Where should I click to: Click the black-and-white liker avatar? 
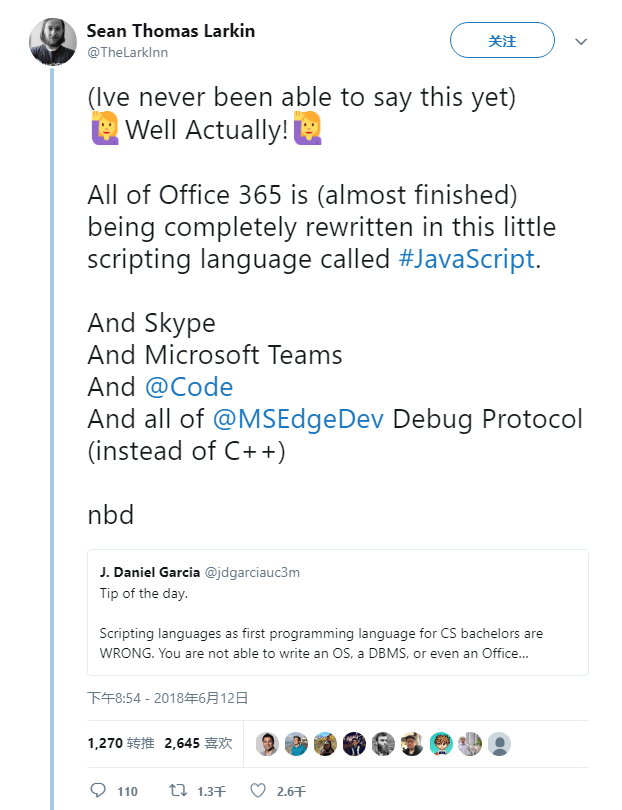(x=383, y=743)
